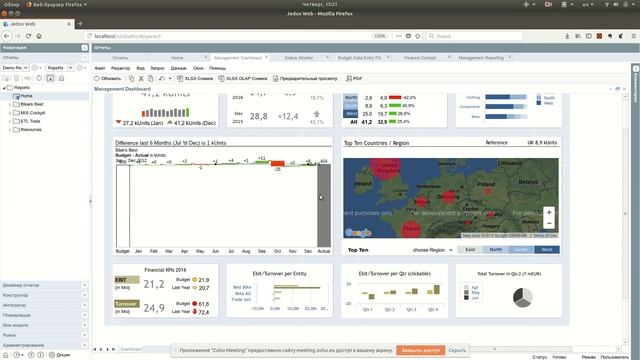This screenshot has width=640, height=360.
Task: Select the East region toggle
Action: [470, 249]
